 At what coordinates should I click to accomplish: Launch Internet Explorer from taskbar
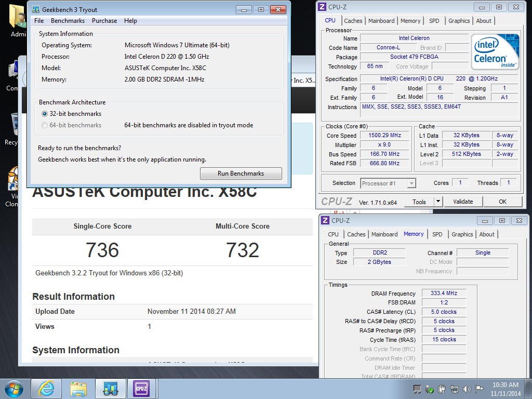coord(46,389)
